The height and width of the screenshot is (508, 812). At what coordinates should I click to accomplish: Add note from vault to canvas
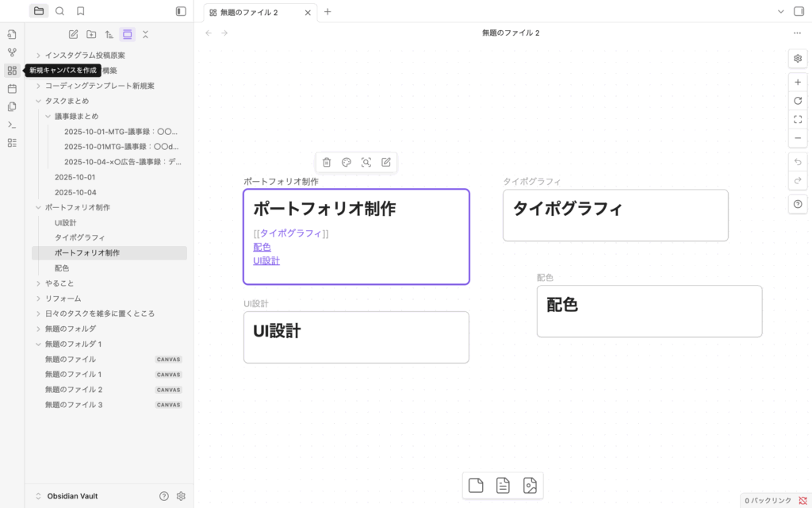503,486
